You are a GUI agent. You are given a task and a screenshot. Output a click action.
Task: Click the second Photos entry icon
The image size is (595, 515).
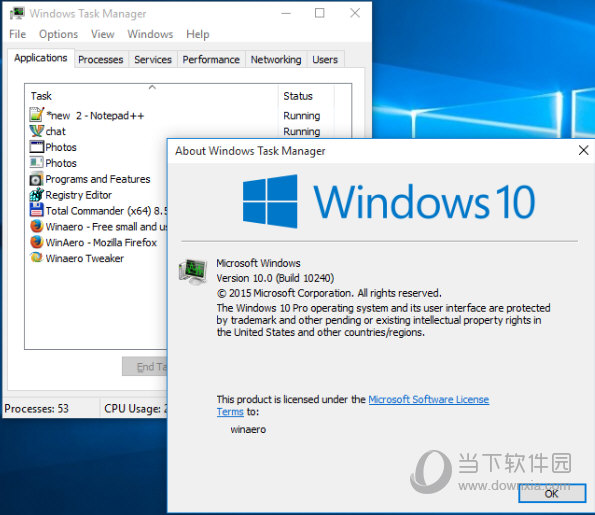37,162
